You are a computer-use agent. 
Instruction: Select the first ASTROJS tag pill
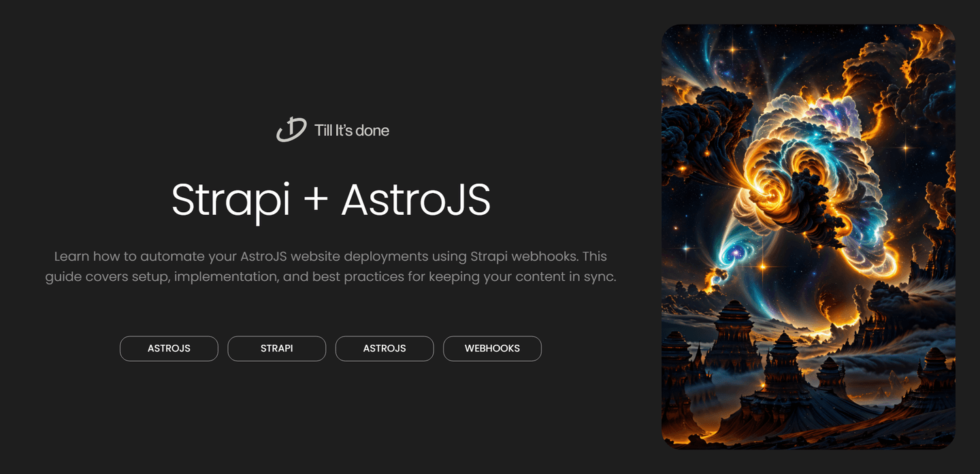[169, 348]
